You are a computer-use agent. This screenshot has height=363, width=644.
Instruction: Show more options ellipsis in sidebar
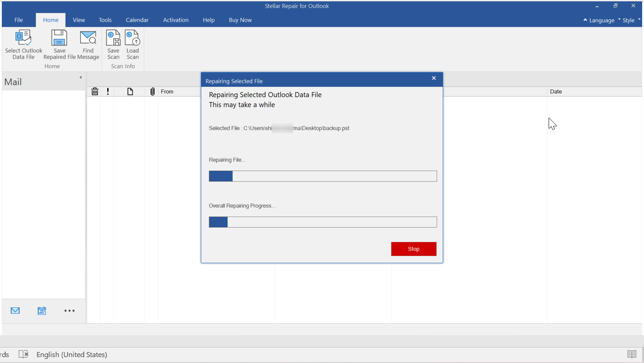pyautogui.click(x=69, y=311)
